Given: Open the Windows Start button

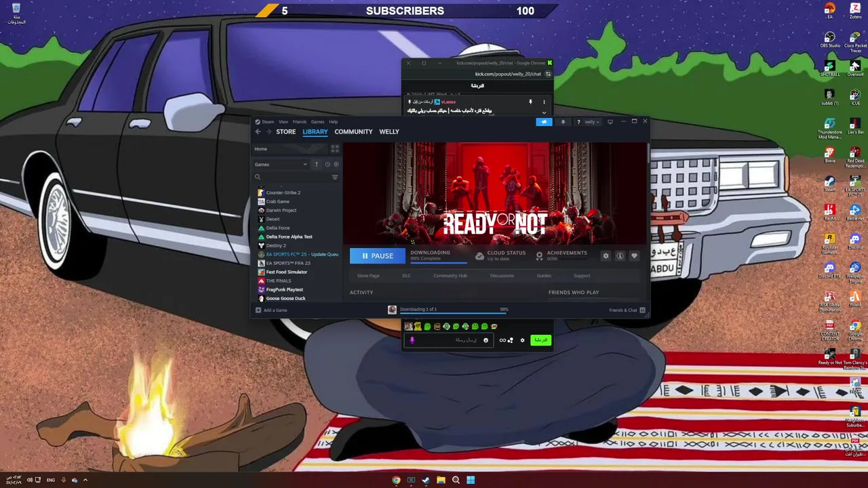Looking at the screenshot, I should coord(471,480).
